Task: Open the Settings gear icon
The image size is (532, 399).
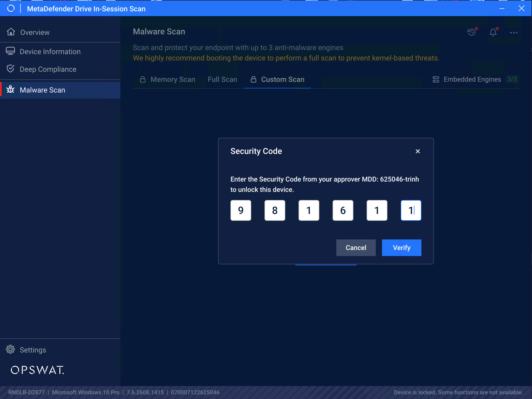Action: [10, 349]
